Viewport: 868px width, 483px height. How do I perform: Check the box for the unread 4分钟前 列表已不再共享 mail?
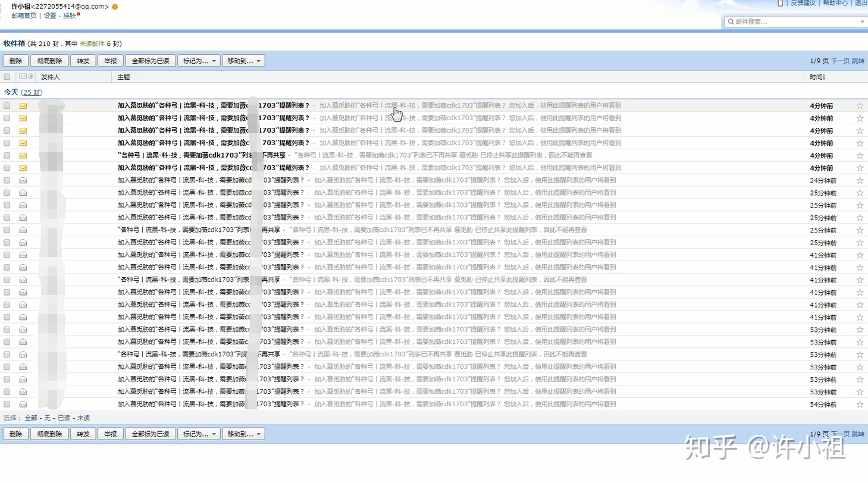pos(7,155)
